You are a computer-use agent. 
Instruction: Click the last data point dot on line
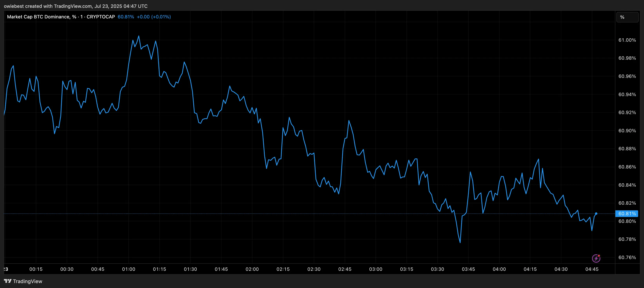pyautogui.click(x=596, y=214)
